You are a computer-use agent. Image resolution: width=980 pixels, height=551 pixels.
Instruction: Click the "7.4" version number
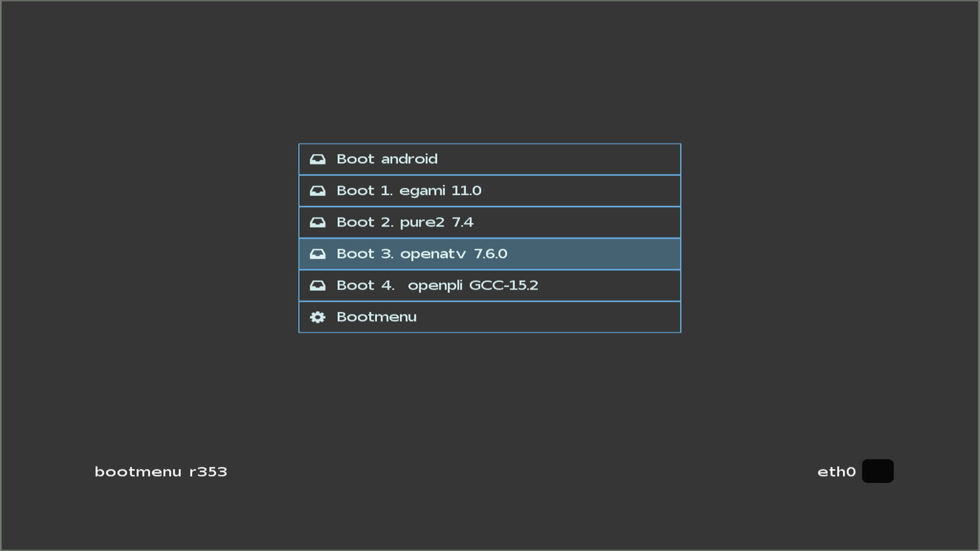coord(462,222)
